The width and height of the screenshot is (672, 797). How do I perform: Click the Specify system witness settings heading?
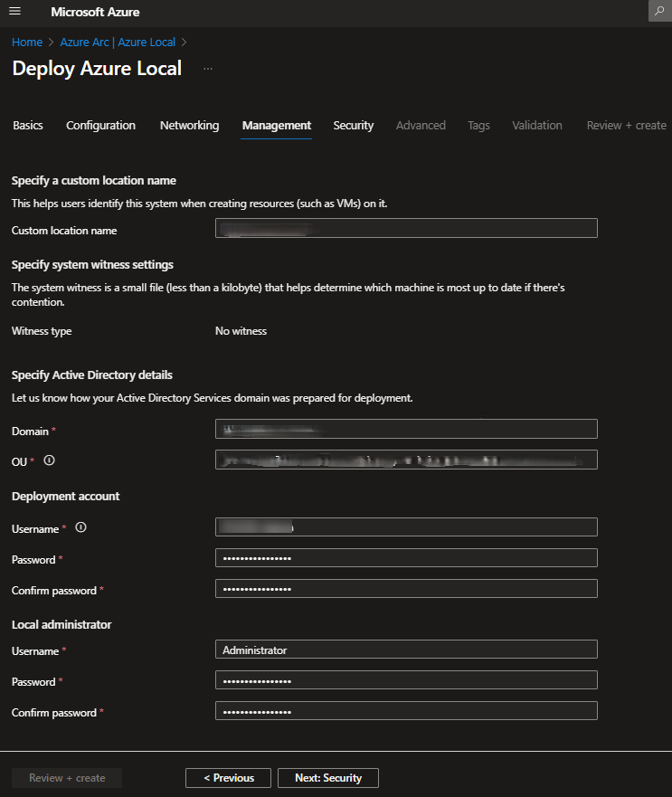[92, 265]
